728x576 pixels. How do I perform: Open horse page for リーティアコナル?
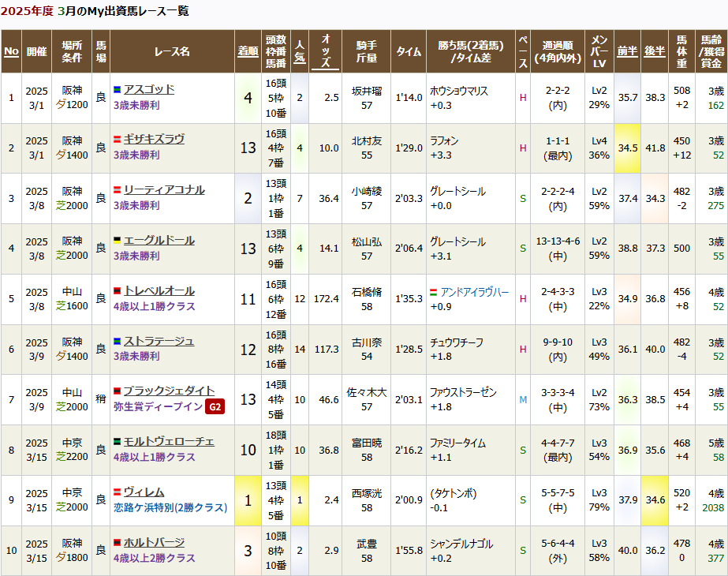tap(163, 190)
